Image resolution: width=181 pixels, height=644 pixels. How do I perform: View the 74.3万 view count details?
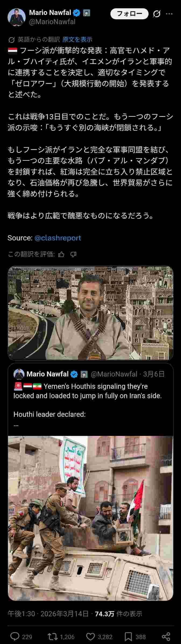point(118,614)
